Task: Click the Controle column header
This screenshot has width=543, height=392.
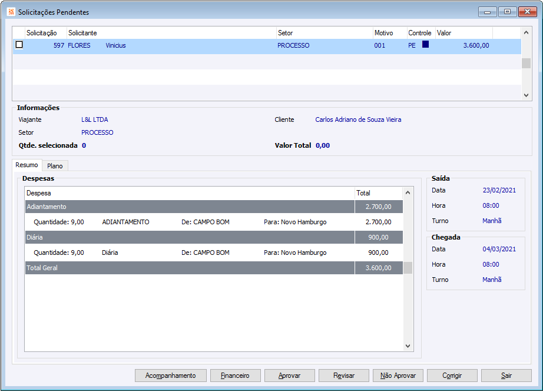Action: click(x=421, y=33)
